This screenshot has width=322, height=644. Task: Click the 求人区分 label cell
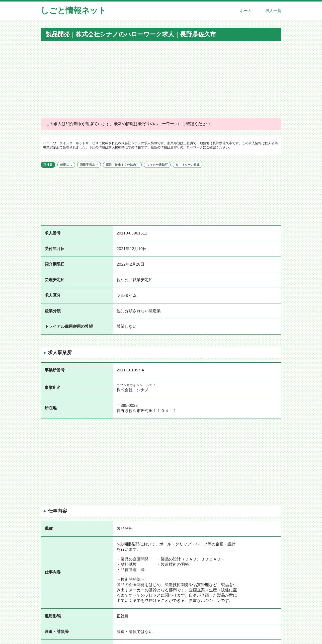(x=77, y=295)
